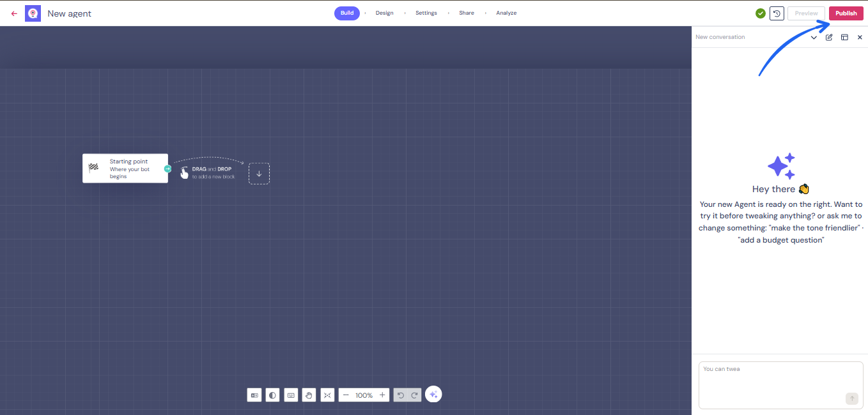Click the 'Hey there' greeting text

click(781, 189)
